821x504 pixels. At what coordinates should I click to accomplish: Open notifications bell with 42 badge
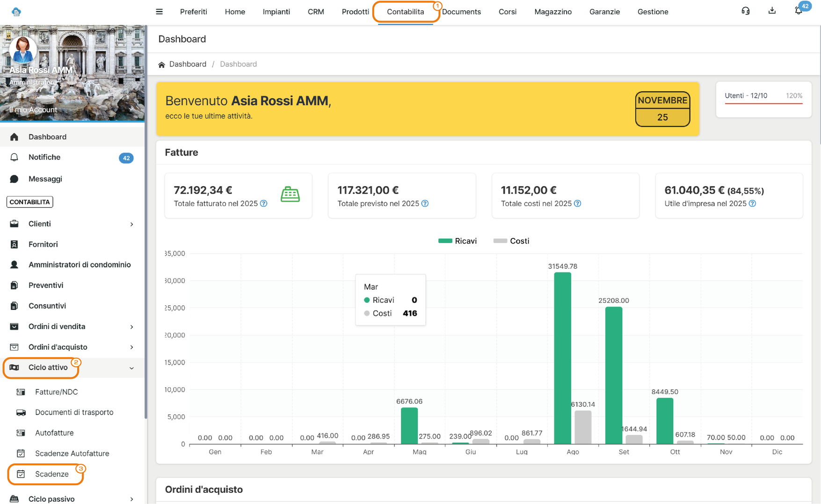point(799,11)
